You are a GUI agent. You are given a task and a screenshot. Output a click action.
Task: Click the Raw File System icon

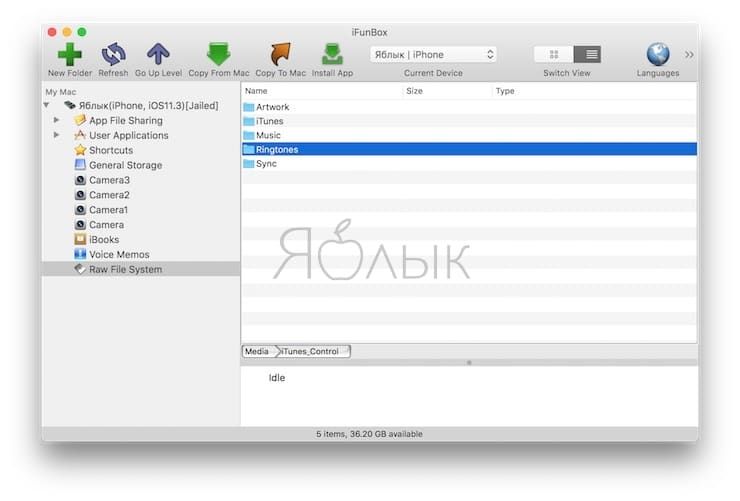point(80,269)
